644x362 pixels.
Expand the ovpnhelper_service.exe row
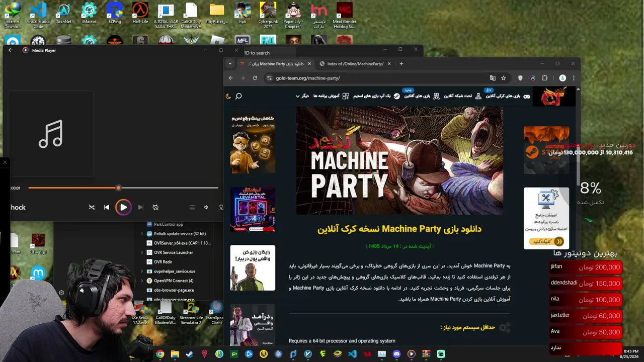pos(142,271)
